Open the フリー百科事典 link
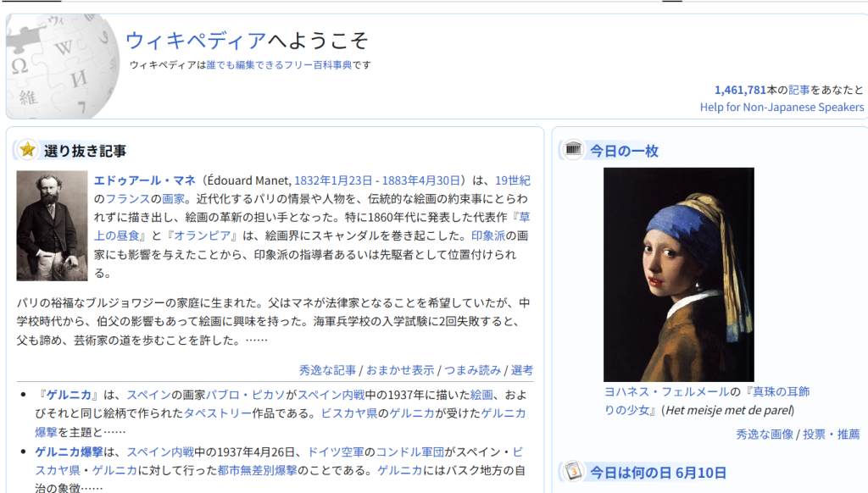Image resolution: width=868 pixels, height=493 pixels. coord(318,64)
